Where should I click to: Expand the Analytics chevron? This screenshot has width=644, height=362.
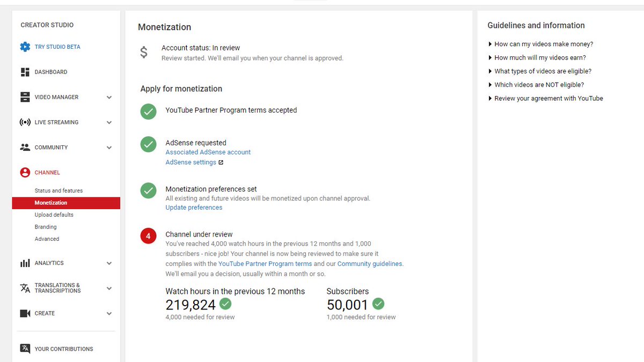pyautogui.click(x=109, y=263)
